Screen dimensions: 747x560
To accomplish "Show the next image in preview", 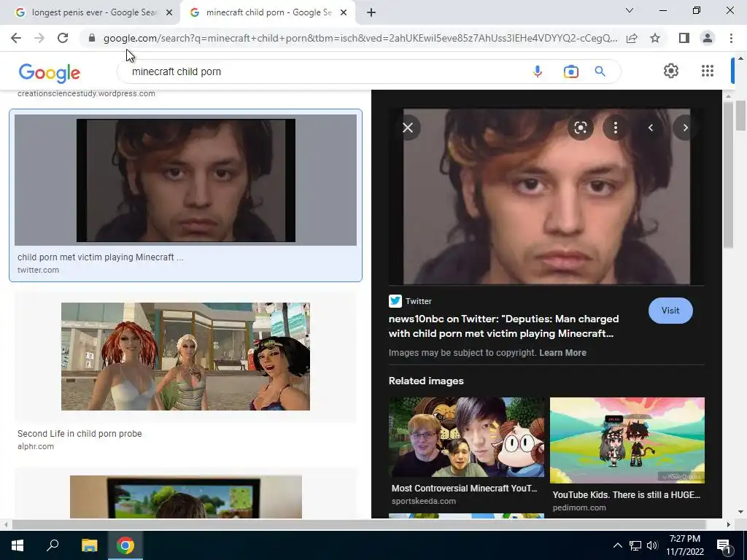I will 685,128.
